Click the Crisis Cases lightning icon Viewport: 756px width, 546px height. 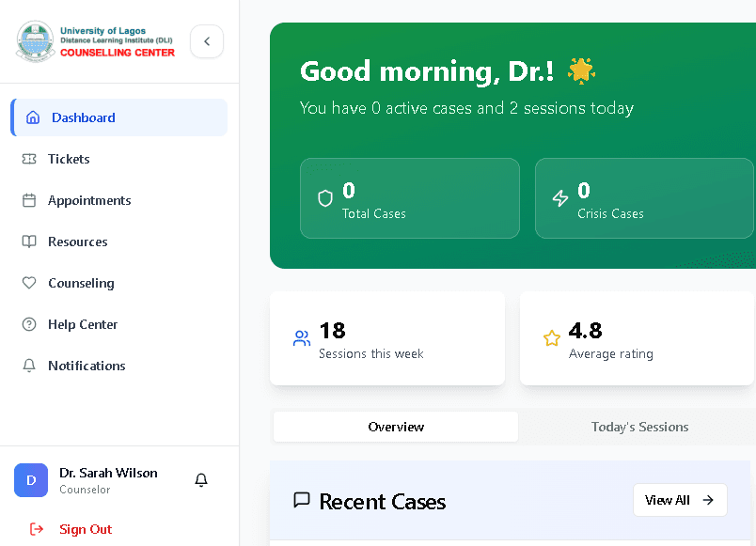point(560,198)
